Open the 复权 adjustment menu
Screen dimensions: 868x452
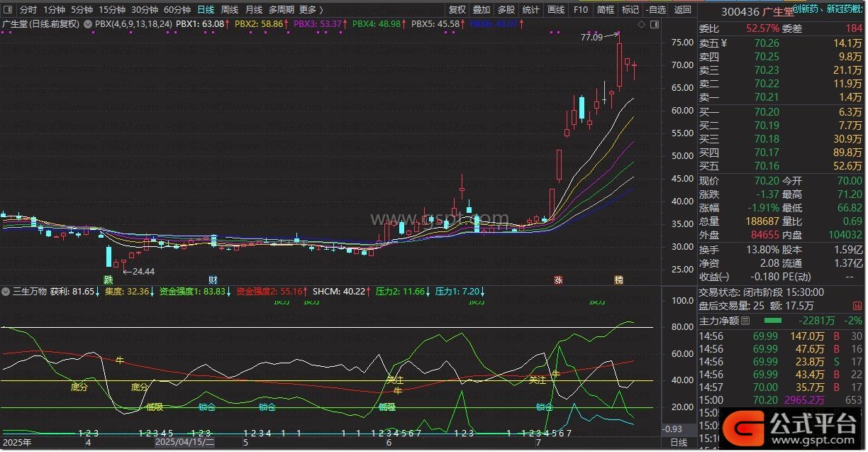[457, 10]
